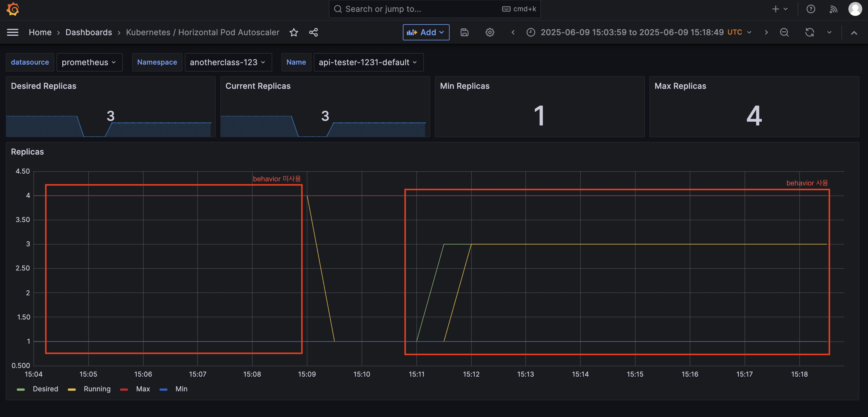
Task: Star this dashboard as favorite
Action: [294, 32]
